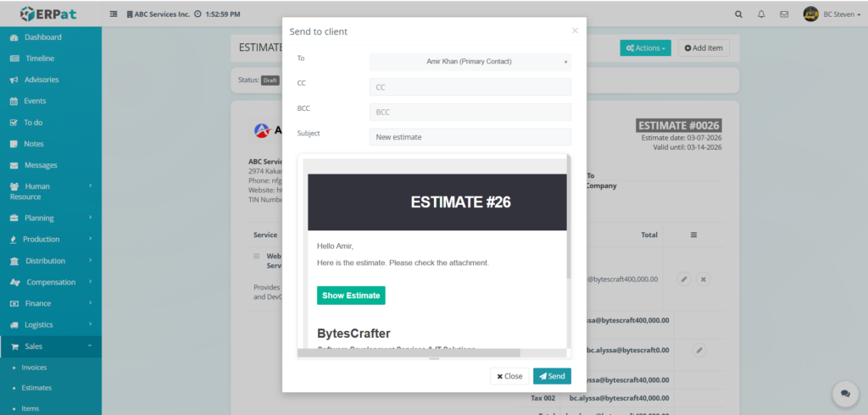Open the notifications bell icon
The width and height of the screenshot is (868, 415).
pyautogui.click(x=761, y=14)
